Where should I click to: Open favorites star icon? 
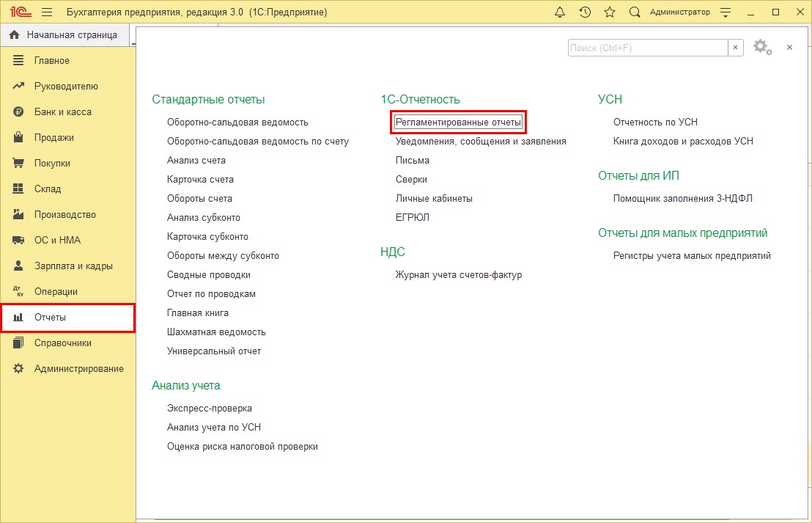point(610,12)
